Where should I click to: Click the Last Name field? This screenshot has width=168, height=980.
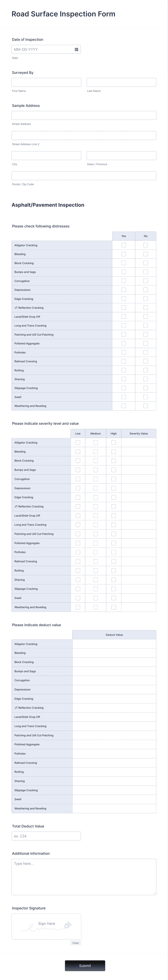click(122, 82)
